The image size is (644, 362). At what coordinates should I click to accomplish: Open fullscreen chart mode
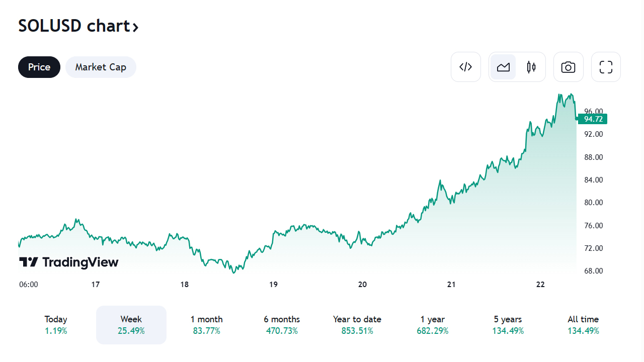click(606, 67)
